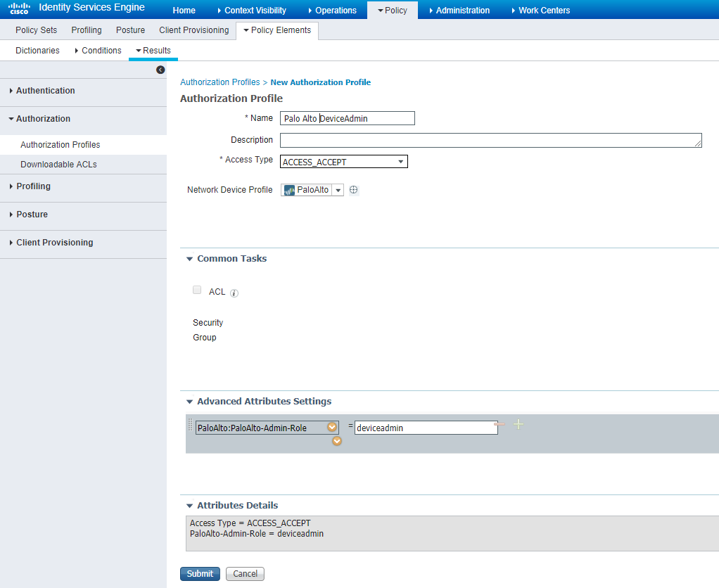
Task: Select Downloadable ACLs in sidebar
Action: pyautogui.click(x=58, y=165)
